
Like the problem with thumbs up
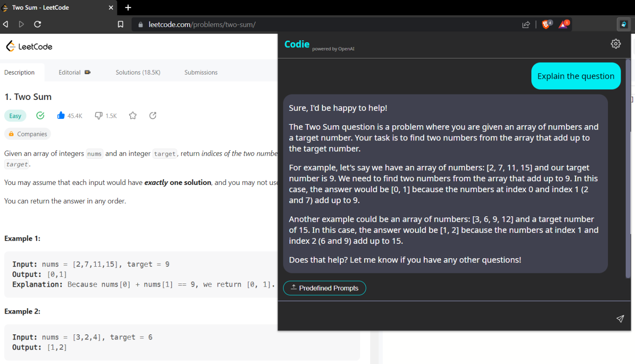61,116
